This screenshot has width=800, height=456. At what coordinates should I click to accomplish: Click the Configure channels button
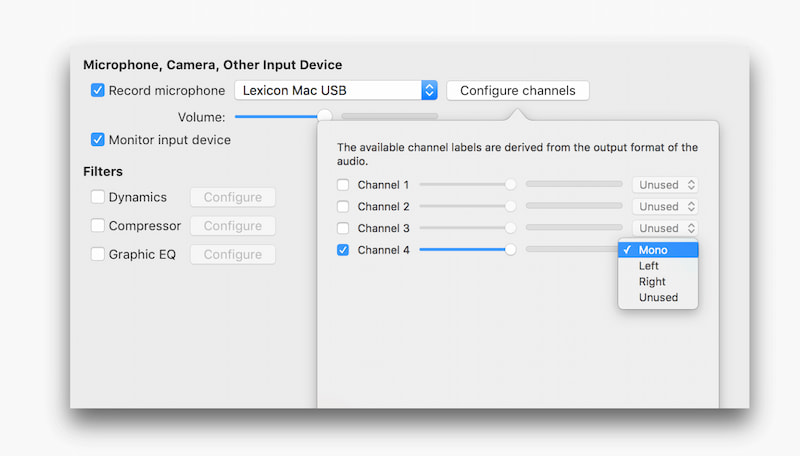click(518, 90)
